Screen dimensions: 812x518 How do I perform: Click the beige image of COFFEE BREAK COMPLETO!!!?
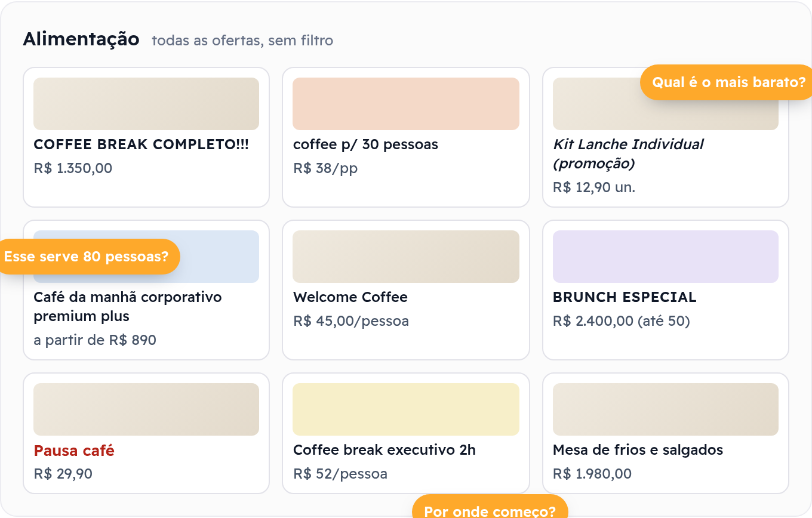(x=146, y=104)
